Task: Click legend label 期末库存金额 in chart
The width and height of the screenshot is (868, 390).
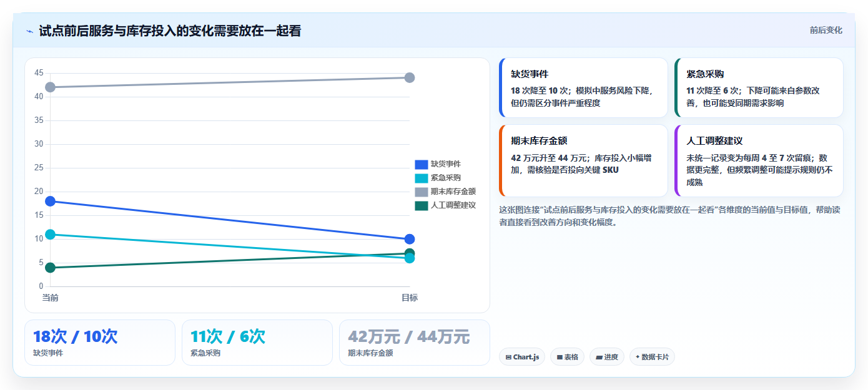Action: (x=453, y=192)
